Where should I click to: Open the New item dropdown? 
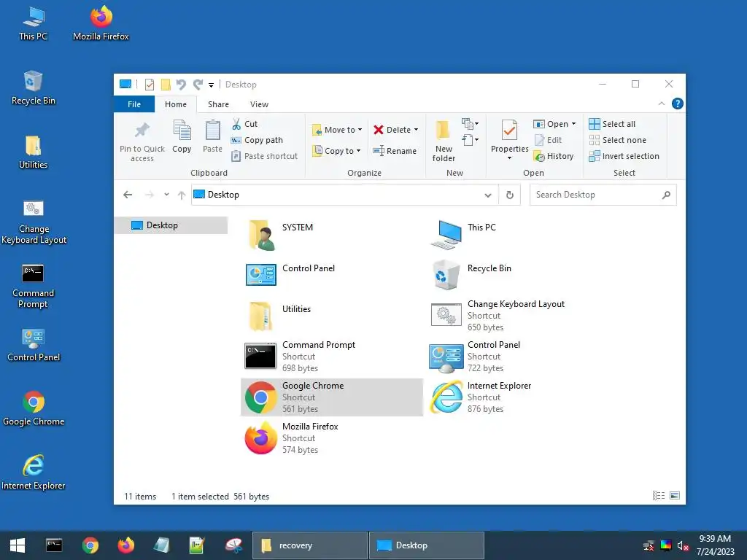tap(470, 124)
